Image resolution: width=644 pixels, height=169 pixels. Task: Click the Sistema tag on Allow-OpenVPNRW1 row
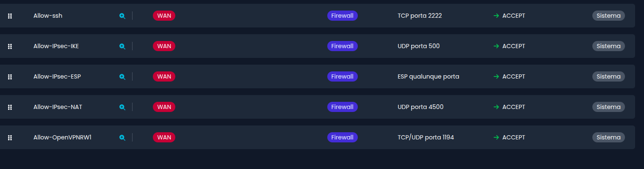(x=608, y=137)
